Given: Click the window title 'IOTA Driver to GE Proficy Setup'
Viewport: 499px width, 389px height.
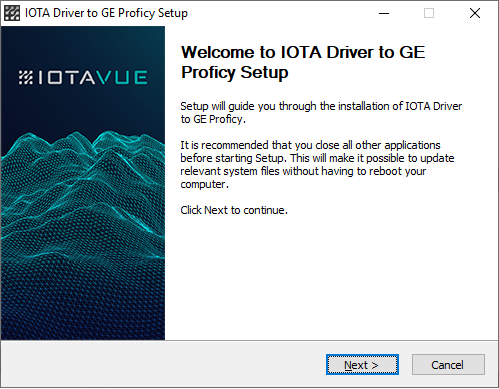Looking at the screenshot, I should (106, 13).
